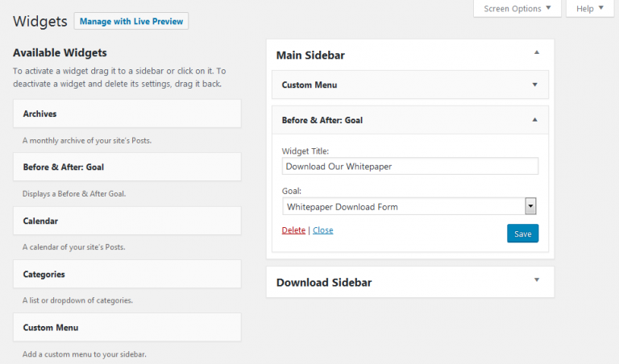Open the Goal dropdown list
The image size is (619, 364).
530,206
